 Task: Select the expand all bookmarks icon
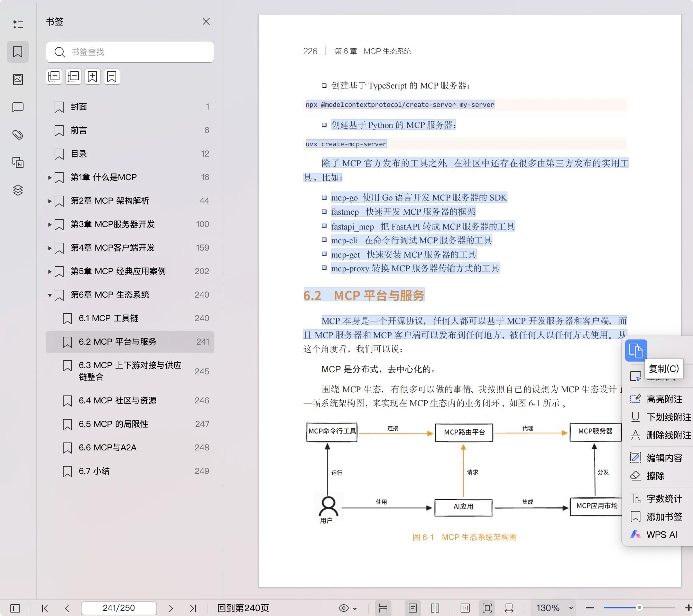[x=54, y=76]
